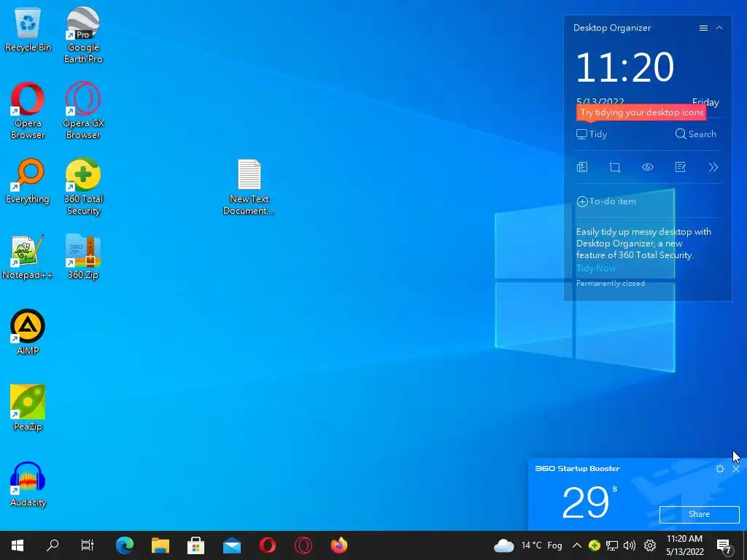Click Search in Desktop Organizer
Viewport: 747px width, 560px height.
[x=695, y=134]
